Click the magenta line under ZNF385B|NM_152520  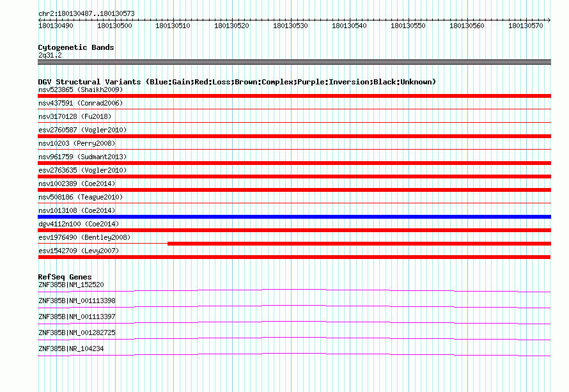coord(294,290)
